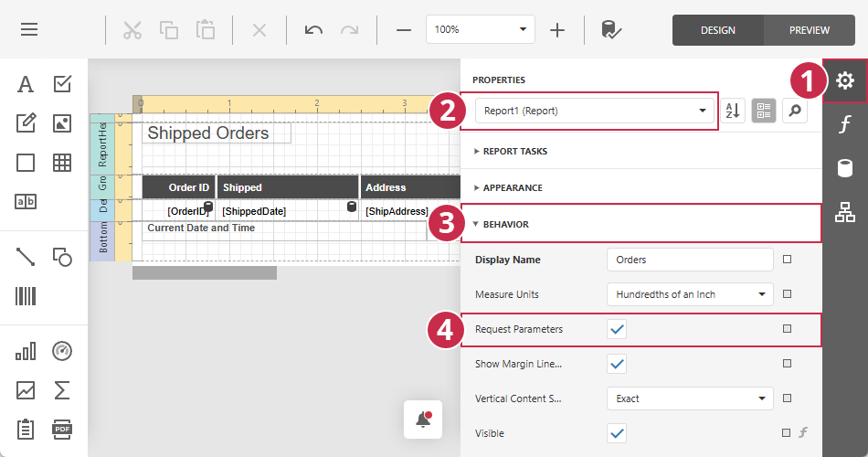Switch to categorized properties view
Viewport: 868px width, 457px height.
[764, 111]
